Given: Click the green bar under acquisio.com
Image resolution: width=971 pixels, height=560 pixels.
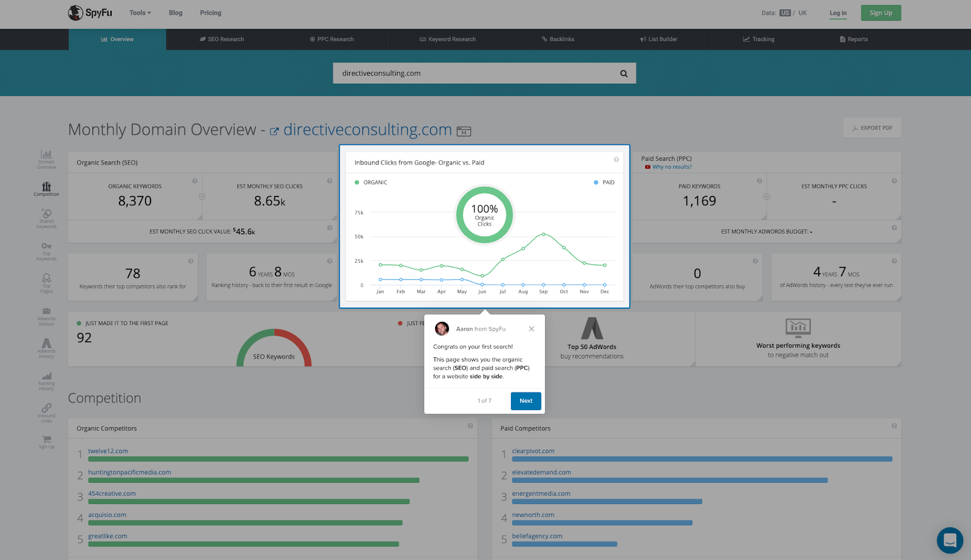Looking at the screenshot, I should pos(245,523).
